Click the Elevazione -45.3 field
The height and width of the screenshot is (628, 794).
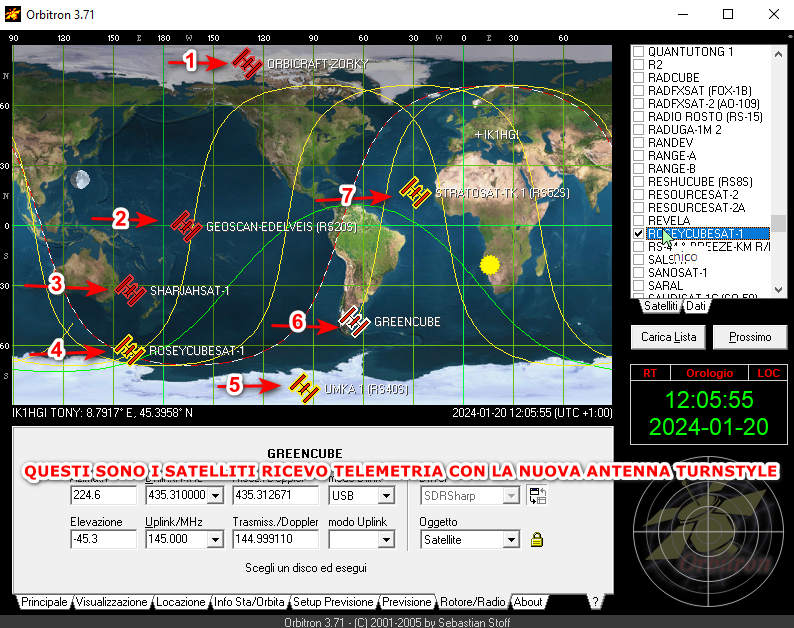pyautogui.click(x=103, y=539)
